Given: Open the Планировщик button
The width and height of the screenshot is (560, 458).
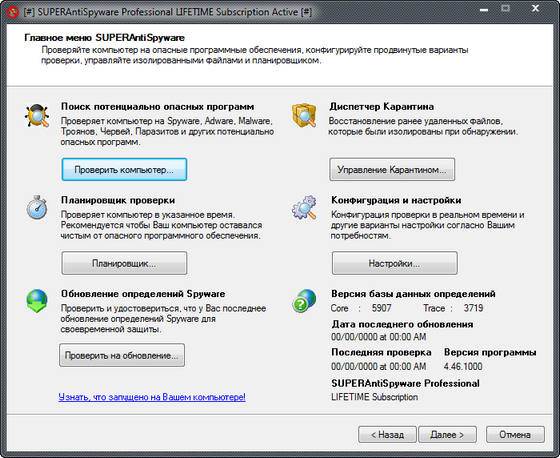Looking at the screenshot, I should tap(124, 263).
